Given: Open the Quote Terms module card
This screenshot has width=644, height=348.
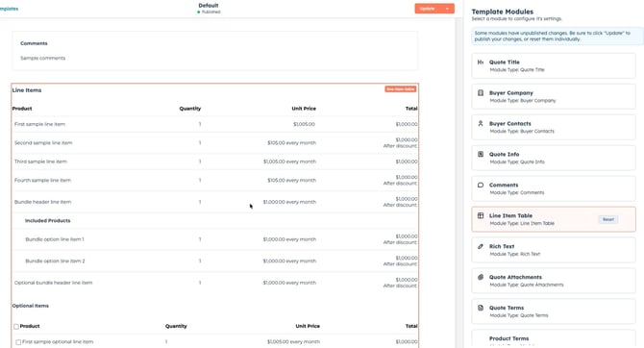Looking at the screenshot, I should pos(554,311).
